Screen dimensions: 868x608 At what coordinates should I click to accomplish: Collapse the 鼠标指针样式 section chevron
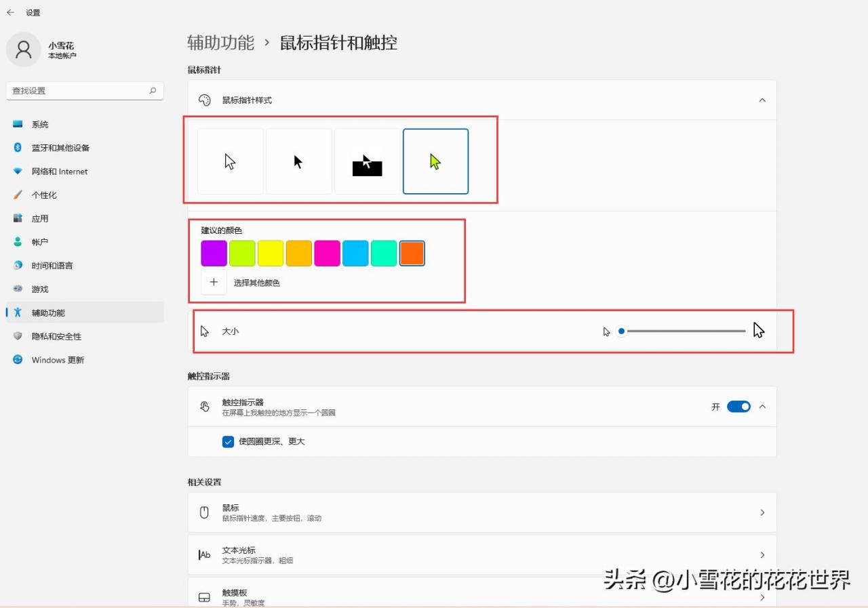click(x=762, y=100)
